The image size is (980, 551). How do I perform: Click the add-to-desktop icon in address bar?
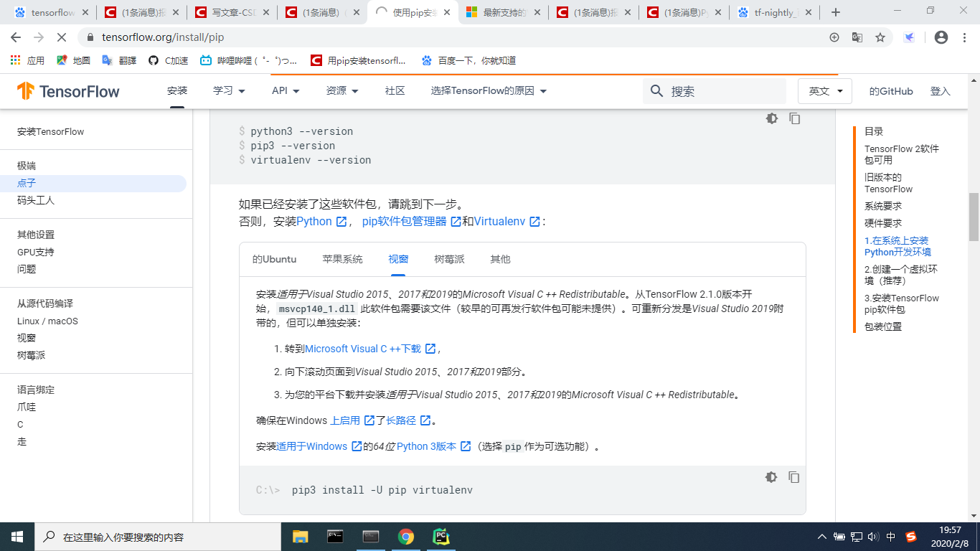click(834, 37)
